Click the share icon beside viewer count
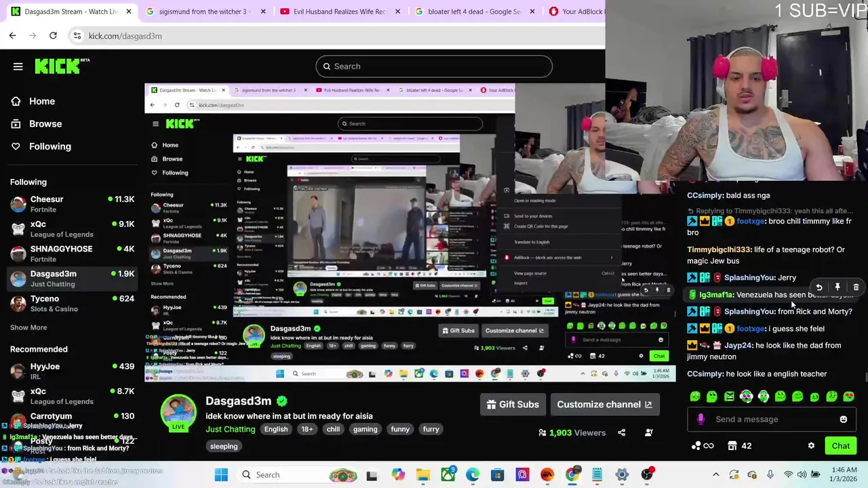This screenshot has height=488, width=868. pyautogui.click(x=621, y=432)
